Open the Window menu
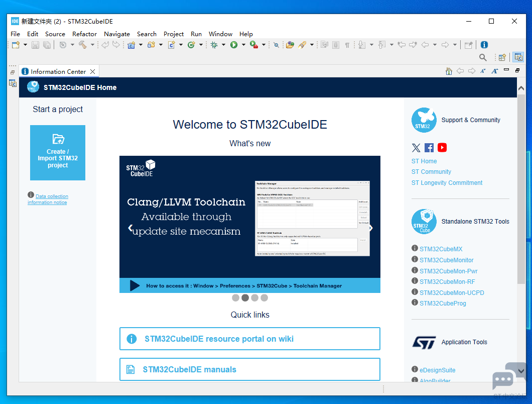532x404 pixels. pos(220,34)
